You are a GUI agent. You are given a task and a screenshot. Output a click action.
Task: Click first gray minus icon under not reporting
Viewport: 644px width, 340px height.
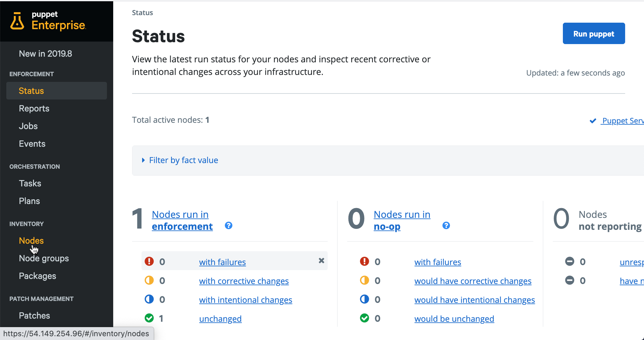coord(569,261)
